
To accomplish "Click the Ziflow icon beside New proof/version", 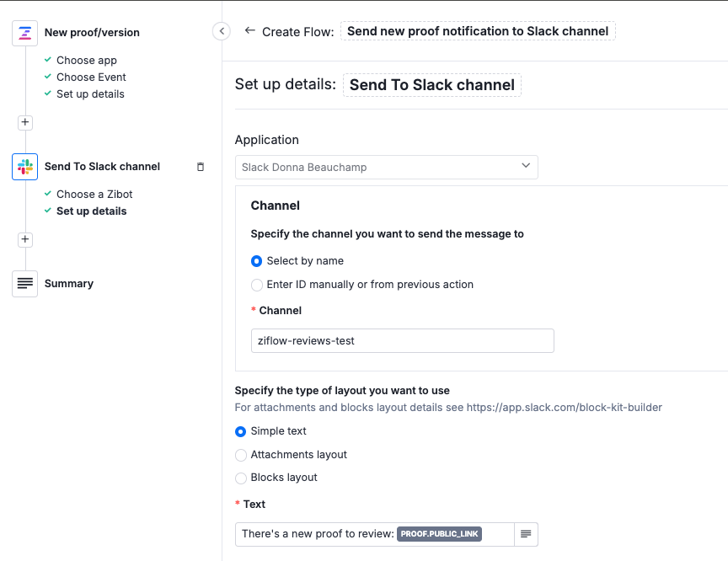I will click(24, 33).
